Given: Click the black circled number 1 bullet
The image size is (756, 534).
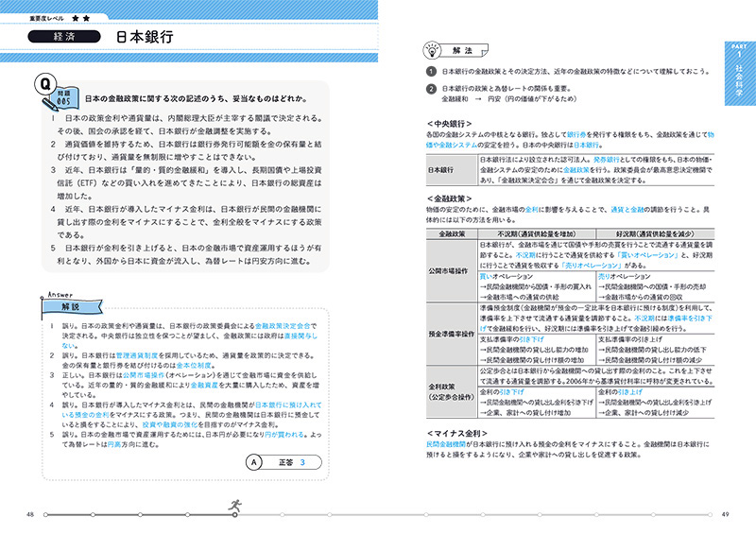Looking at the screenshot, I should click(x=431, y=72).
